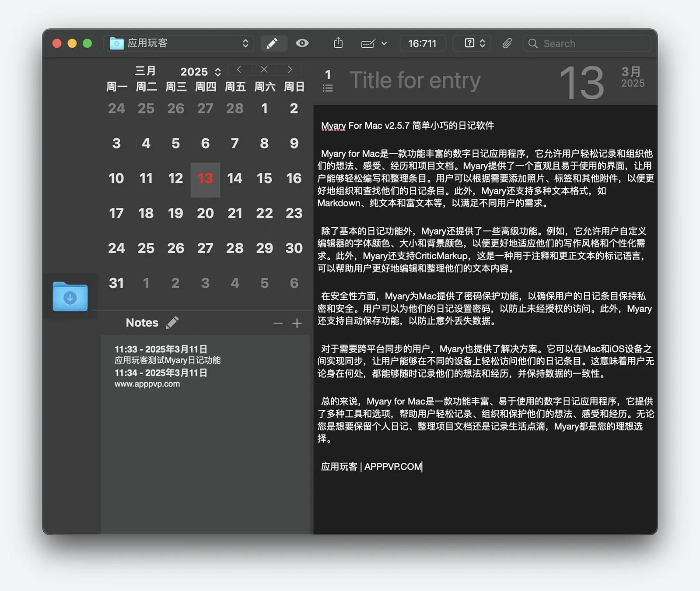The width and height of the screenshot is (700, 591).
Task: Remove a note with the minus button
Action: coord(278,323)
